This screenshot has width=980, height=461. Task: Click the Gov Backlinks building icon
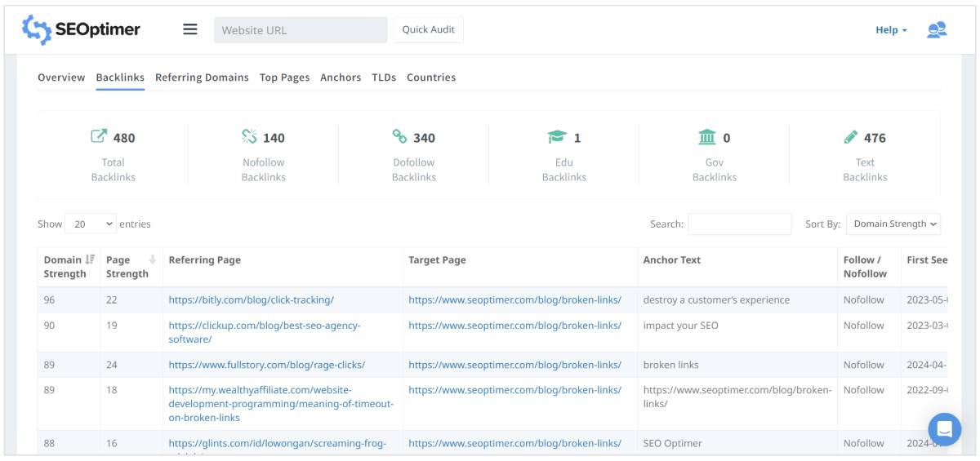(x=706, y=137)
